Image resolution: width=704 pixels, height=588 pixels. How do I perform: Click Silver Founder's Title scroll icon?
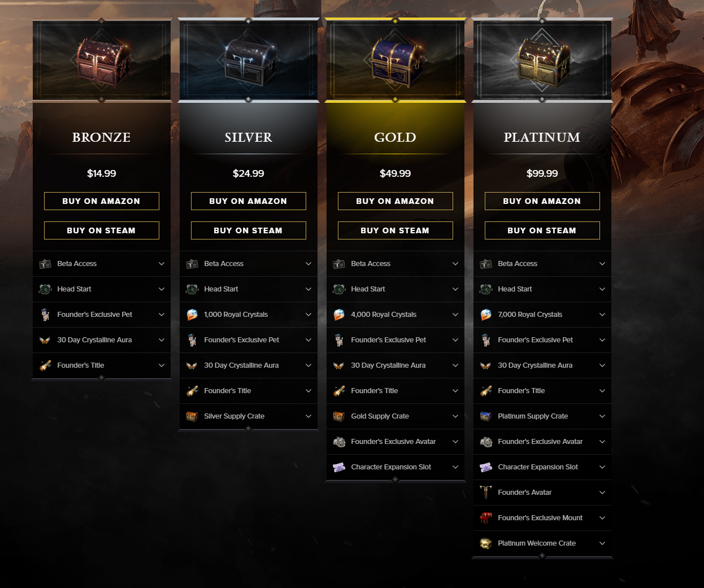(192, 391)
